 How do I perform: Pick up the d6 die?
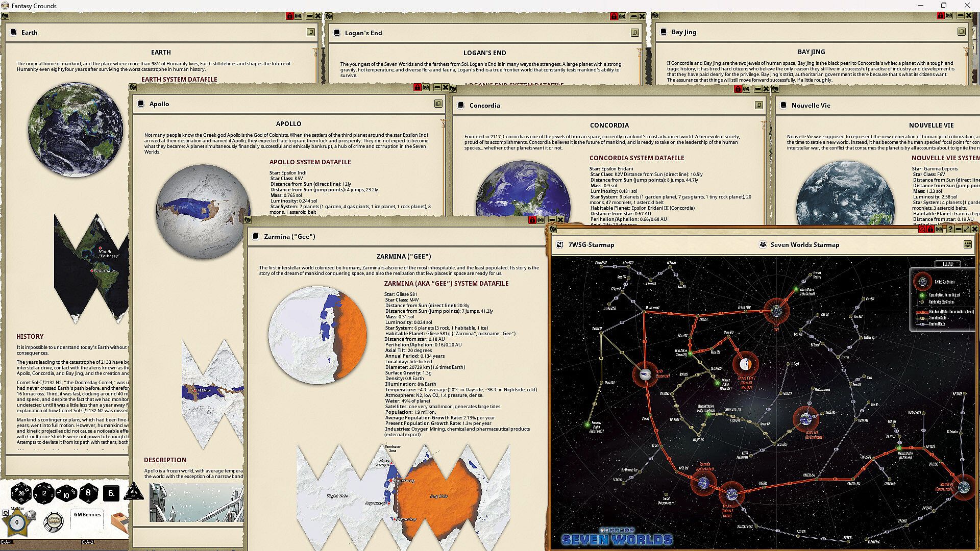point(111,493)
